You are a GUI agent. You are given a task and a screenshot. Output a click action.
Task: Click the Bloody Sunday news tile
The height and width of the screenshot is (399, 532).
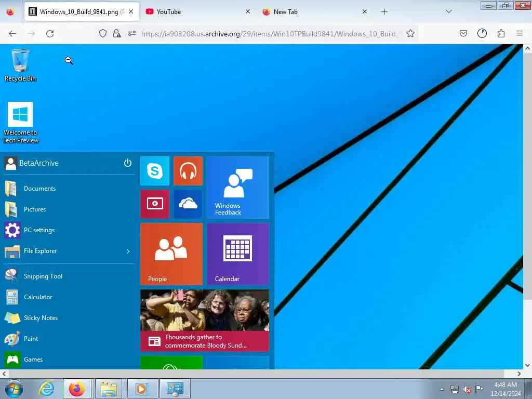(205, 321)
